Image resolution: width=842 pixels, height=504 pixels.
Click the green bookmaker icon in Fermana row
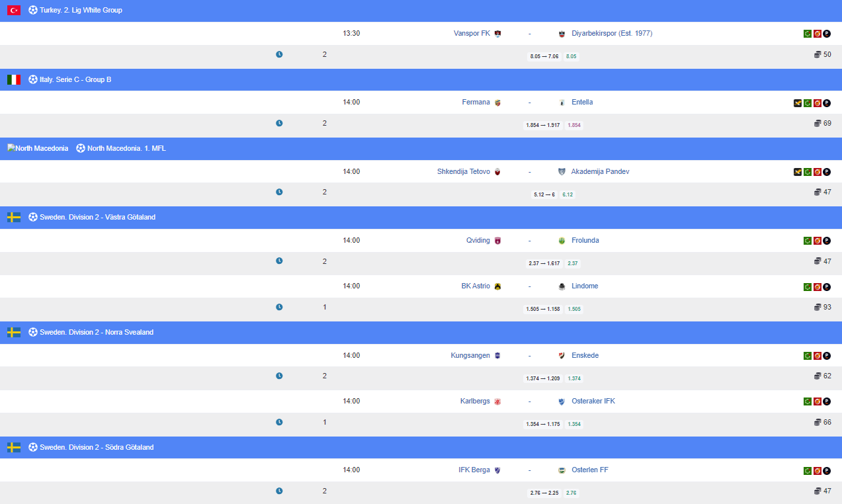(x=807, y=103)
